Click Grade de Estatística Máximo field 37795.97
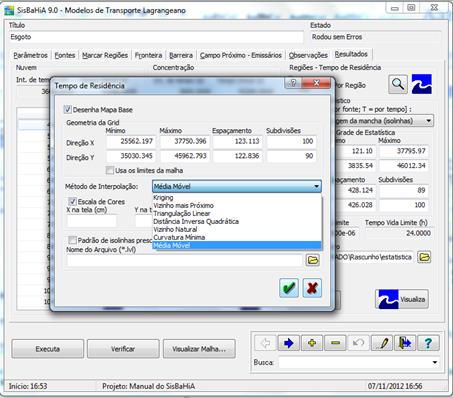This screenshot has height=398, width=453. point(405,151)
